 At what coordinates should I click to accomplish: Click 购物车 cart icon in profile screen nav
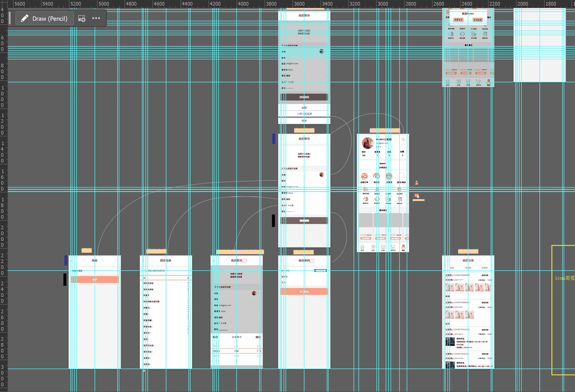[393, 247]
